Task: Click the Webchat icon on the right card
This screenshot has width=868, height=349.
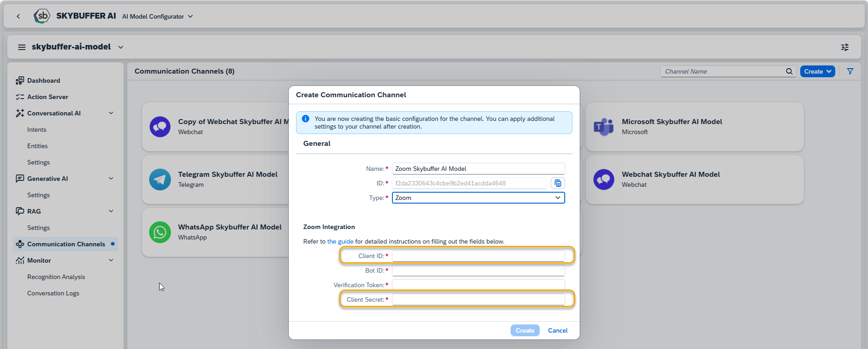Action: [604, 179]
